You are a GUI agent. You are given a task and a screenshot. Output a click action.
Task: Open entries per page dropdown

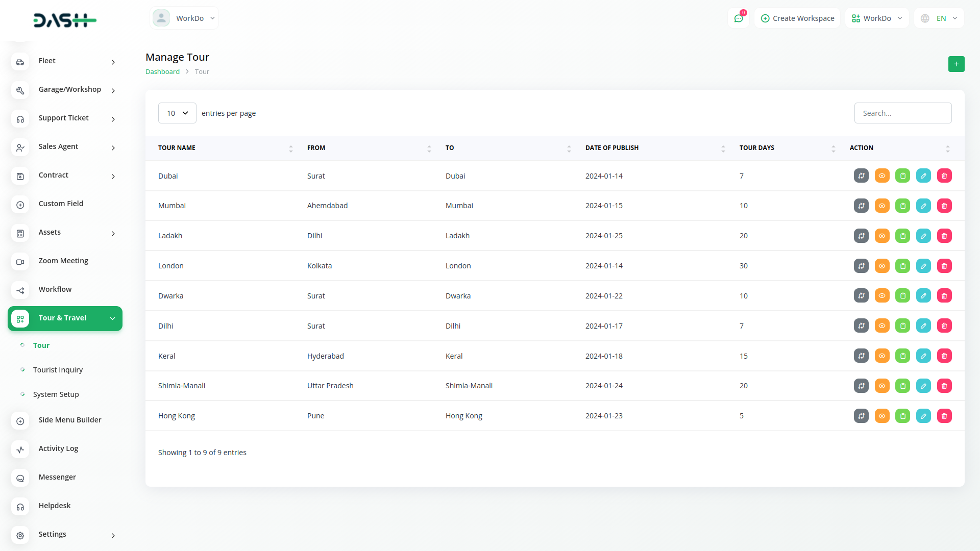tap(177, 113)
